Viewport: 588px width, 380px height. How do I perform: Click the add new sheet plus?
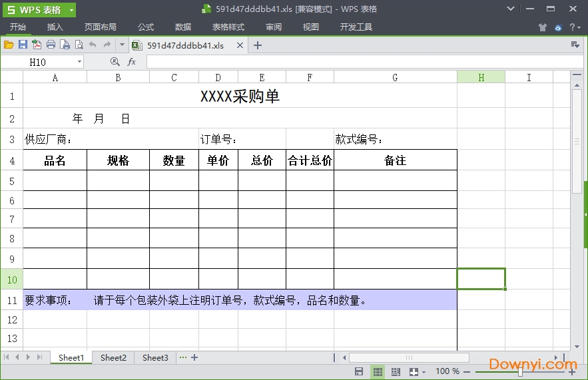(x=194, y=357)
